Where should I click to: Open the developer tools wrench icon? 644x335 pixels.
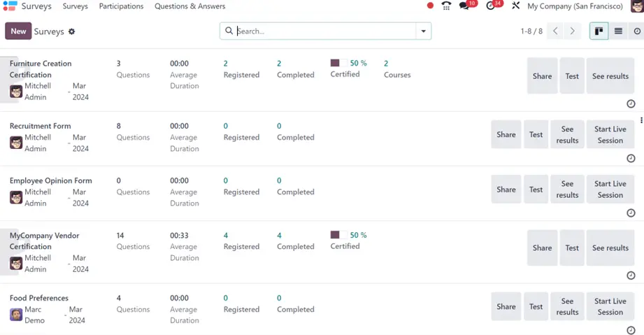(516, 6)
